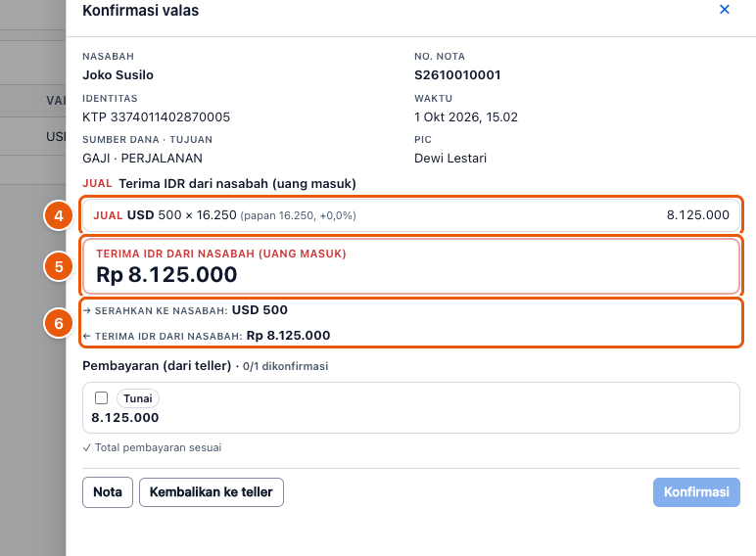The width and height of the screenshot is (756, 556).
Task: Click the Pembayaran (dari teller) heading
Action: [157, 366]
